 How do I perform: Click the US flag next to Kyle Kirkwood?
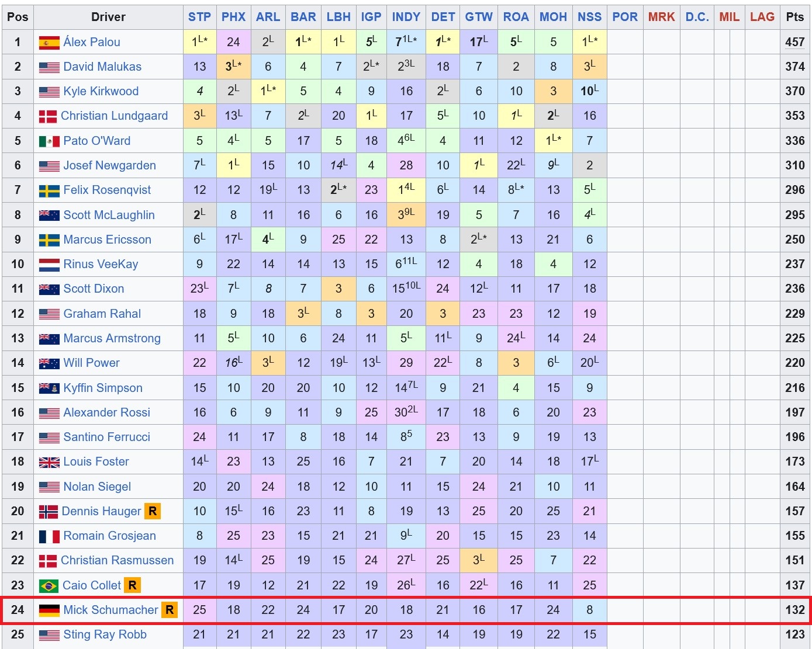click(x=49, y=92)
